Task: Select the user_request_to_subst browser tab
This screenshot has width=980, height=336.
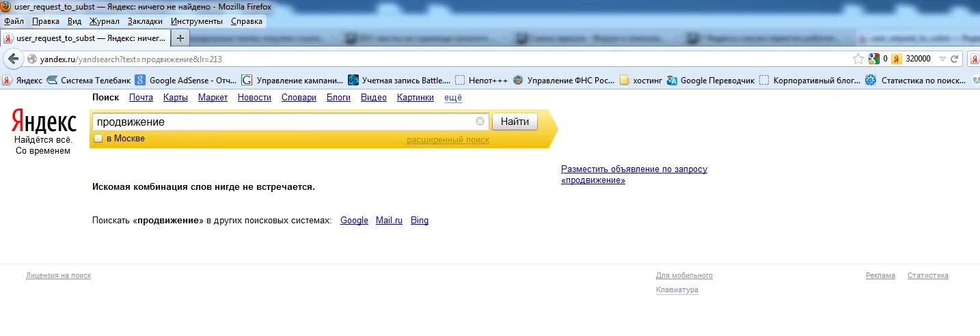Action: pyautogui.click(x=84, y=38)
